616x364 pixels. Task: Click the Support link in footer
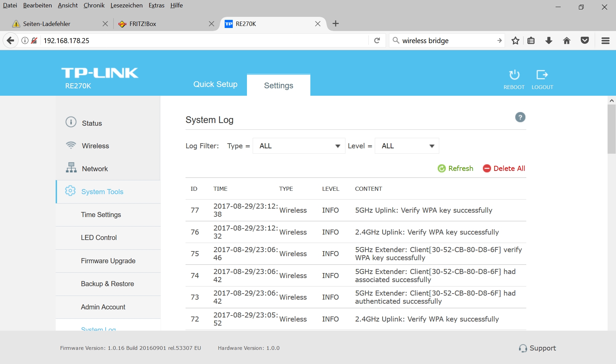538,348
